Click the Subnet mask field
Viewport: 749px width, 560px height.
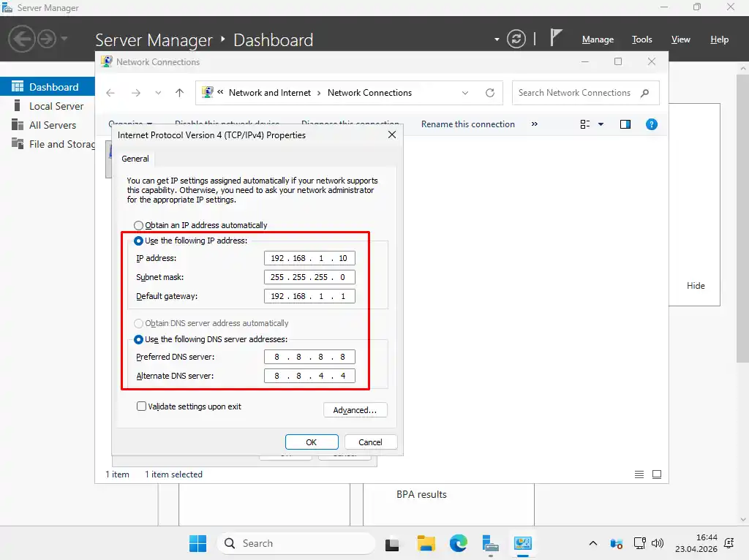click(x=309, y=277)
